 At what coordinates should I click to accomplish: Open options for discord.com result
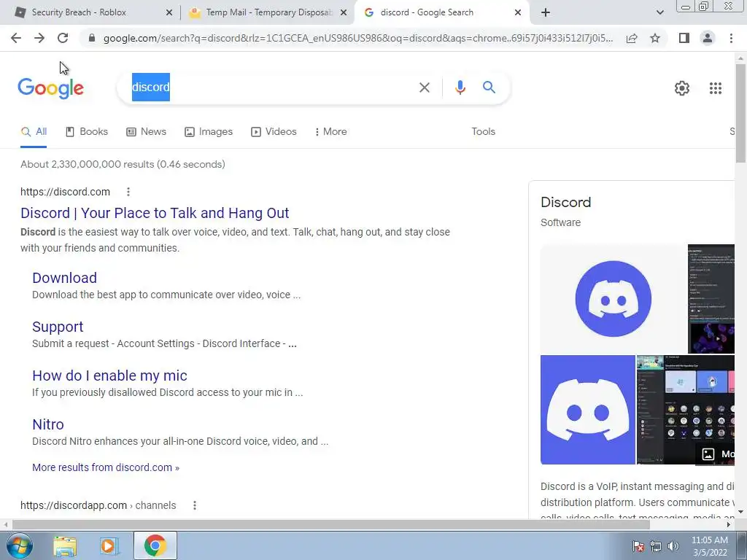[x=128, y=192]
